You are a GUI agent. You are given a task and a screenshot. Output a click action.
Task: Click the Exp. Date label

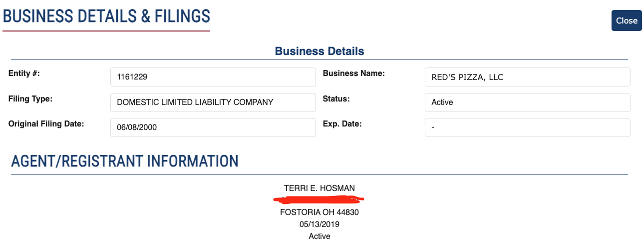click(x=342, y=123)
